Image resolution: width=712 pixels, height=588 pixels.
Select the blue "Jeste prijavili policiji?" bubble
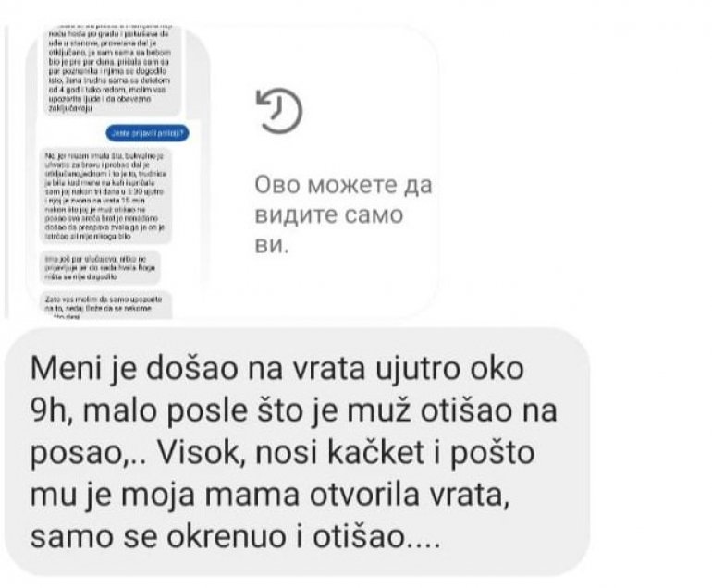coord(147,133)
